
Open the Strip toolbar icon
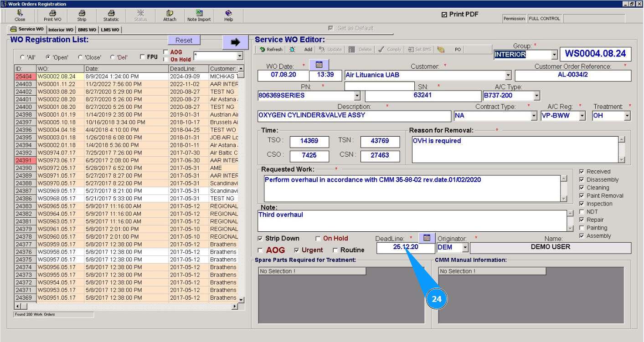point(82,16)
